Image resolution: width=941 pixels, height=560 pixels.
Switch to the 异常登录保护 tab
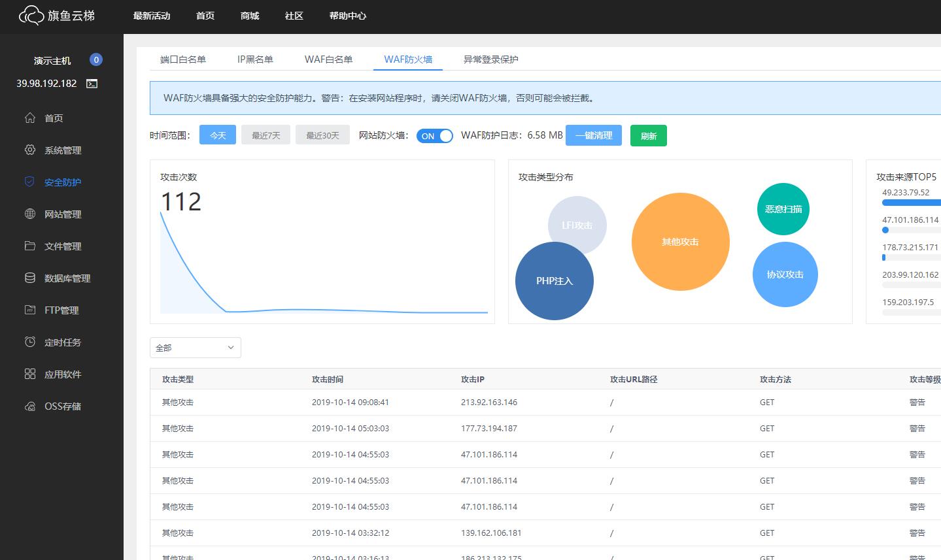(491, 59)
